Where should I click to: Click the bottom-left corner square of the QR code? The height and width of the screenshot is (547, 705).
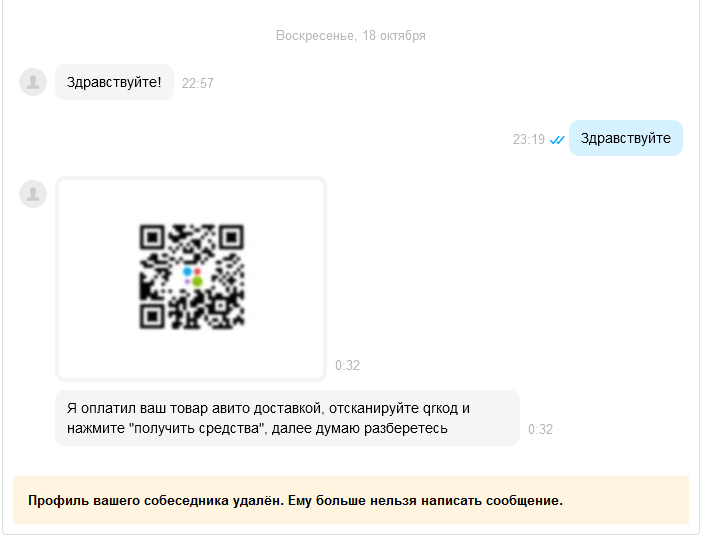pos(152,316)
